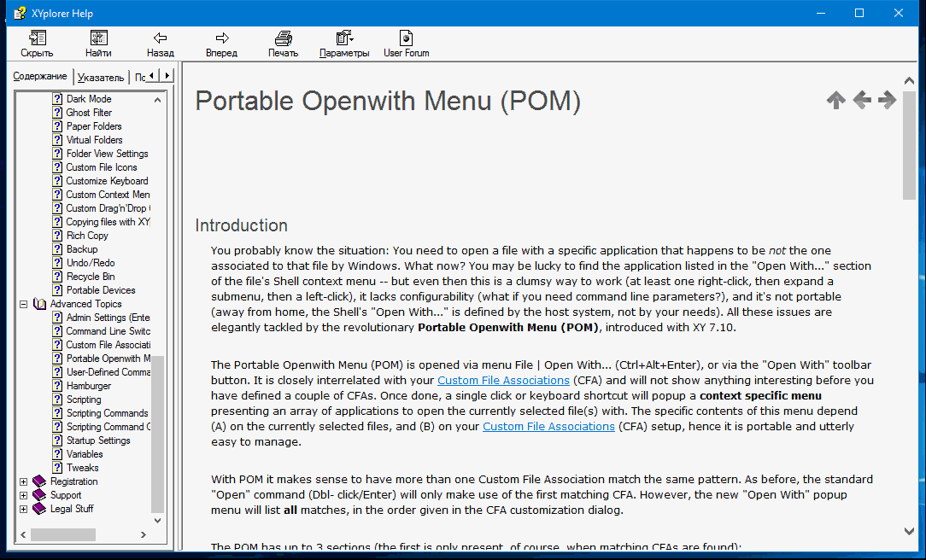Click the up arrow icon beside page title
Screen dimensions: 926x560
(x=835, y=101)
